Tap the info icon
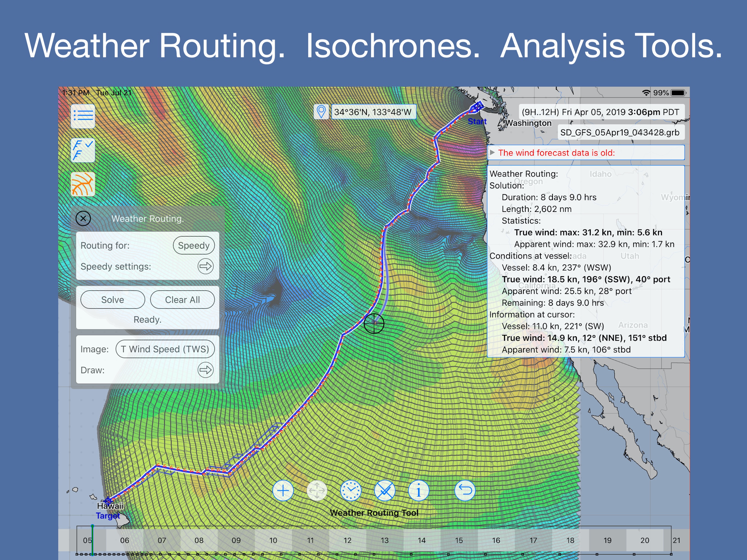This screenshot has width=747, height=560. click(418, 491)
